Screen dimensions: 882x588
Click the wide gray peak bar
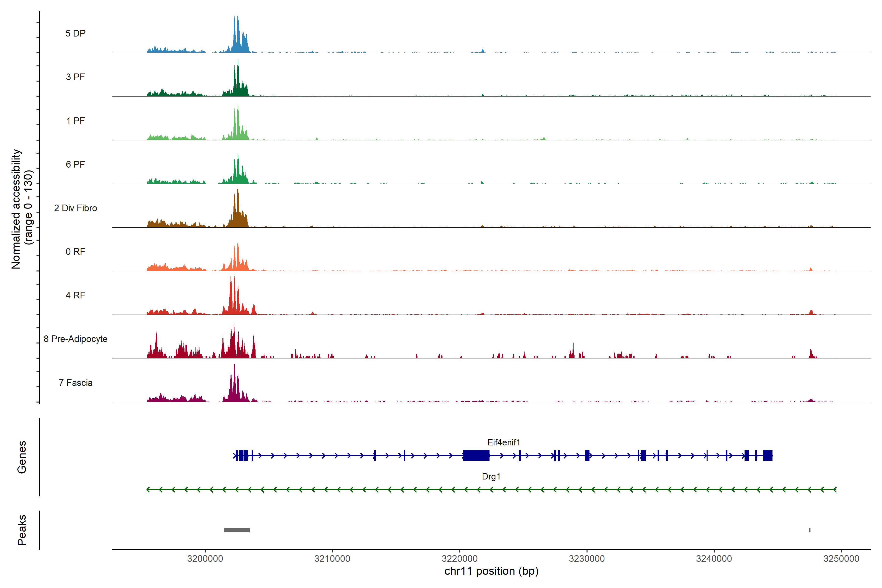(237, 530)
